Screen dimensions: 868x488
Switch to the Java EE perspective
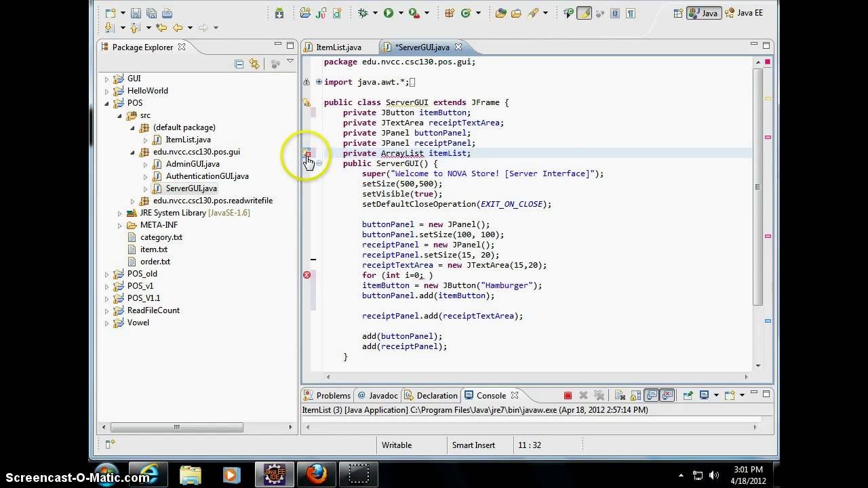coord(745,13)
